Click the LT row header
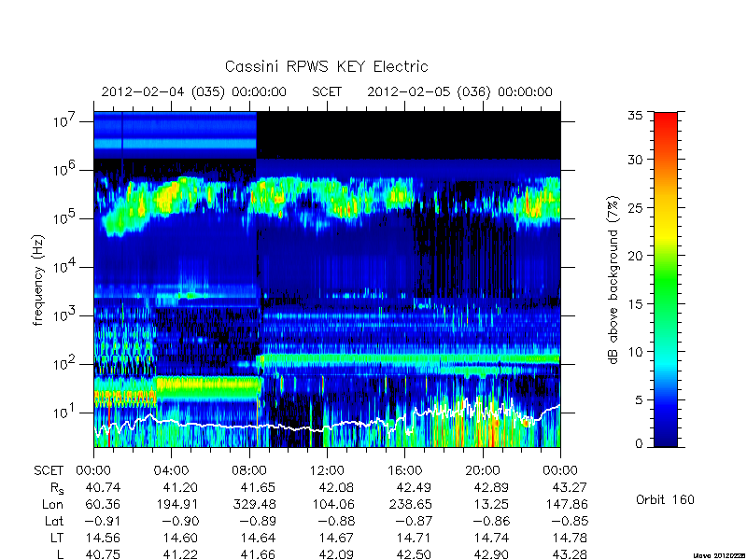The image size is (747, 560). (57, 538)
